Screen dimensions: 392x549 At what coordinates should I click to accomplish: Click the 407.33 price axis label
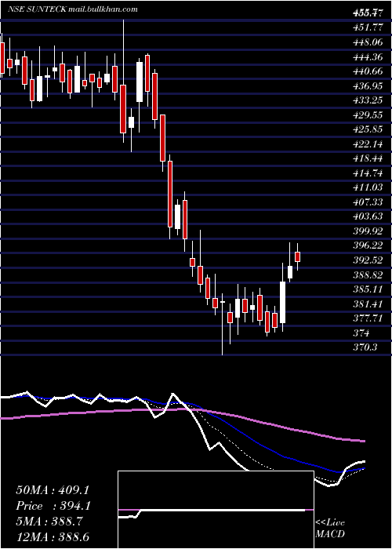point(368,202)
